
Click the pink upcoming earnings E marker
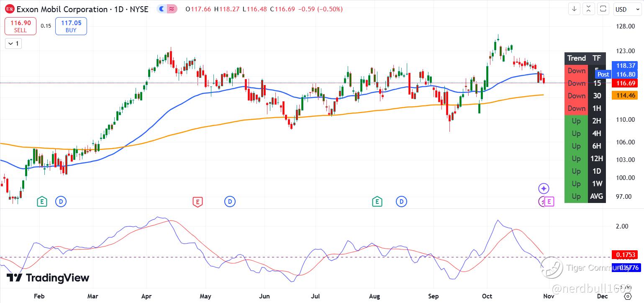point(549,202)
